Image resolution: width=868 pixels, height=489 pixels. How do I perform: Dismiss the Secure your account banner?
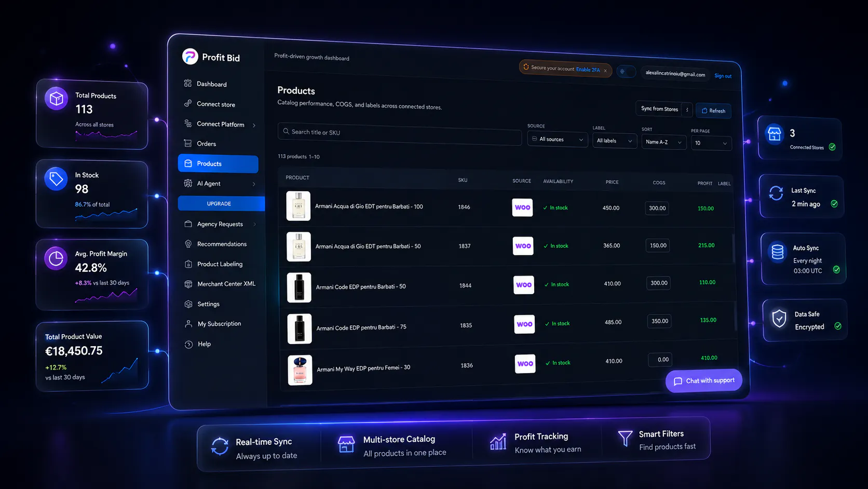tap(605, 71)
